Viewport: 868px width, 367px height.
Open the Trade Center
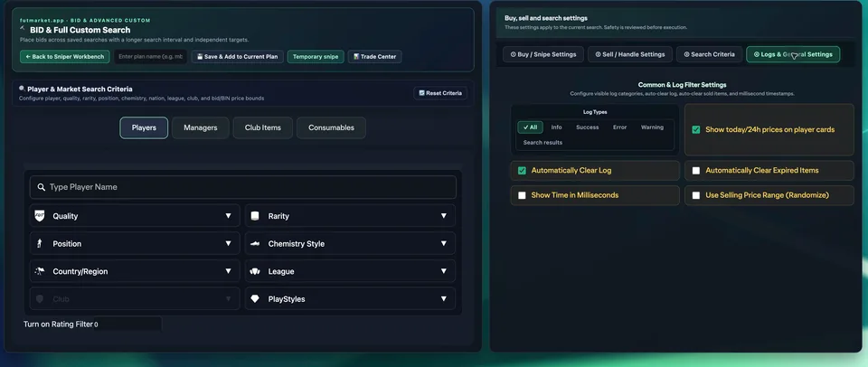point(374,56)
